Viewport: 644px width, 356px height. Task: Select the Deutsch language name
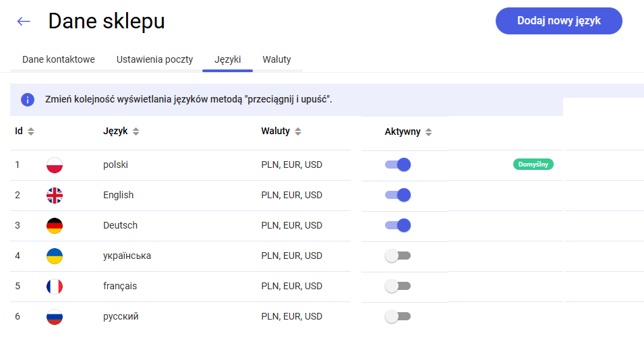[x=120, y=225]
